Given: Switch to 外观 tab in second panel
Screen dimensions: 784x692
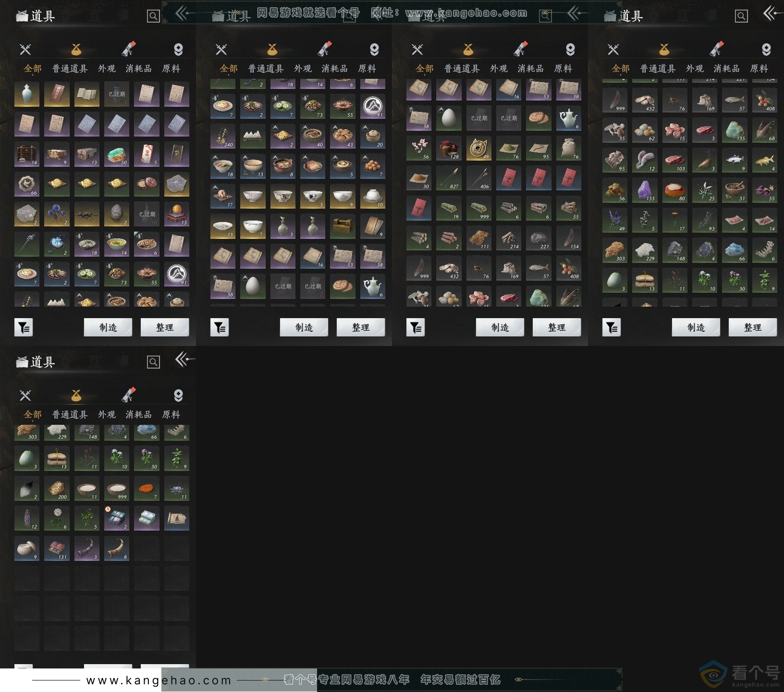Looking at the screenshot, I should (x=303, y=69).
